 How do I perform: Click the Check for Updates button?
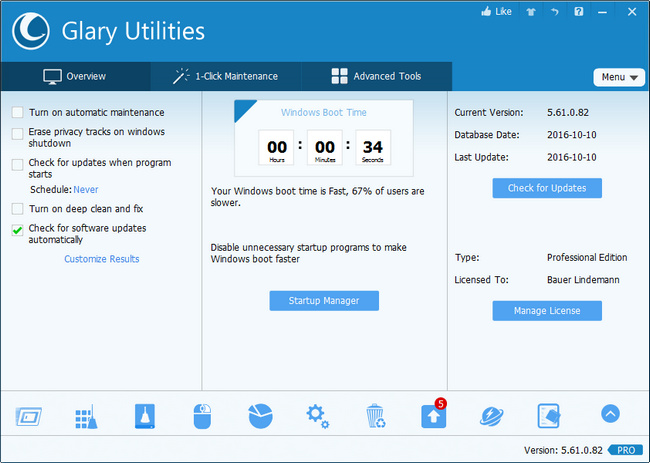tap(547, 188)
